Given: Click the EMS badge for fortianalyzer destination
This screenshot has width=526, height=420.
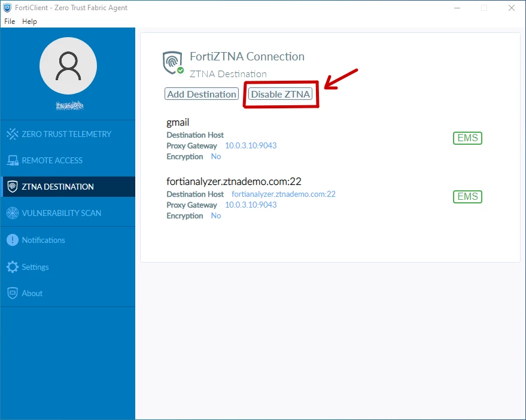Looking at the screenshot, I should click(467, 196).
